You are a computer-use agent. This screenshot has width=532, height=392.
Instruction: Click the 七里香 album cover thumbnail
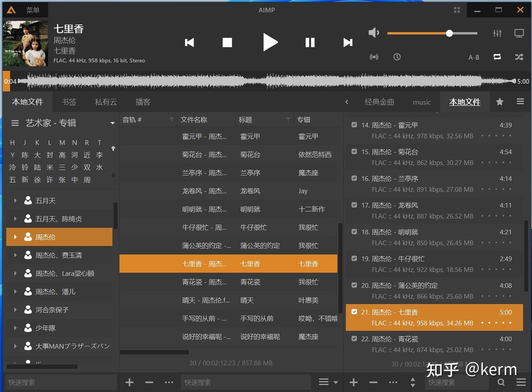pos(25,43)
